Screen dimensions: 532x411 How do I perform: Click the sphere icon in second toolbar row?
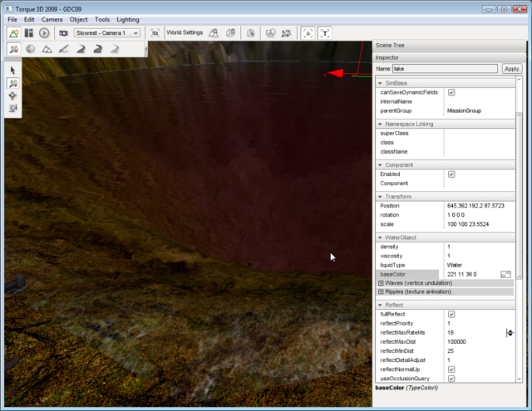(30, 50)
